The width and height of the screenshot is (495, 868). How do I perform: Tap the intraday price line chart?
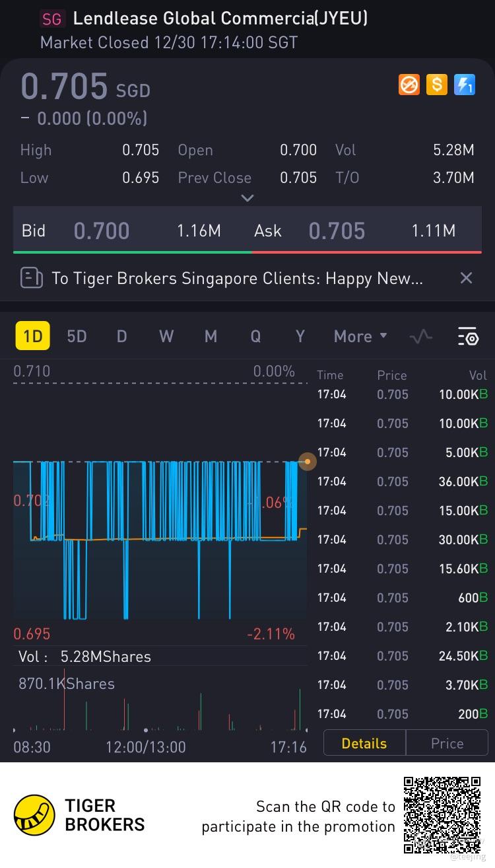click(160, 539)
